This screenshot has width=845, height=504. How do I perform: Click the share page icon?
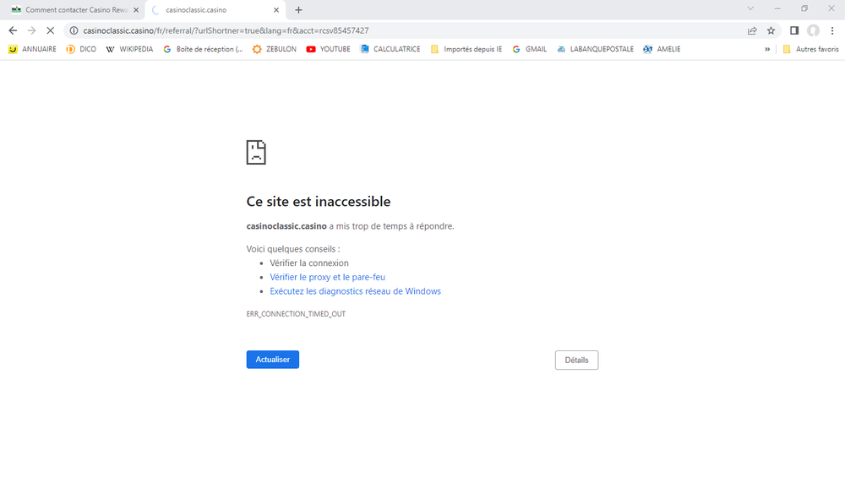[x=752, y=30]
